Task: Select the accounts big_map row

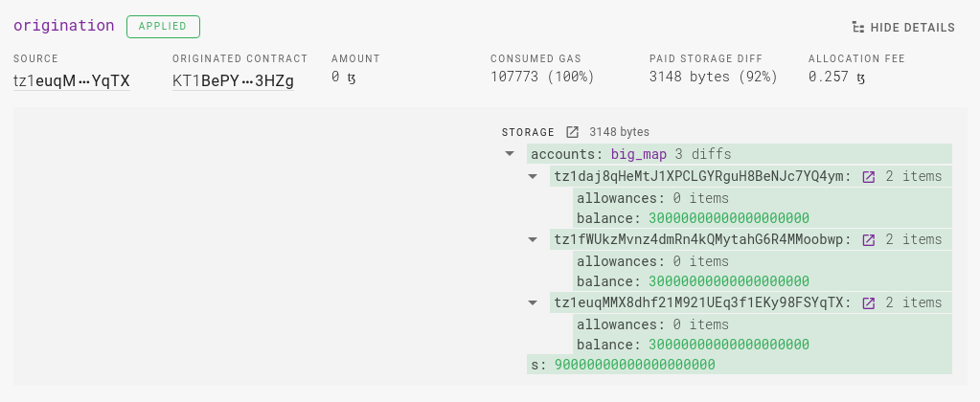Action: point(740,153)
